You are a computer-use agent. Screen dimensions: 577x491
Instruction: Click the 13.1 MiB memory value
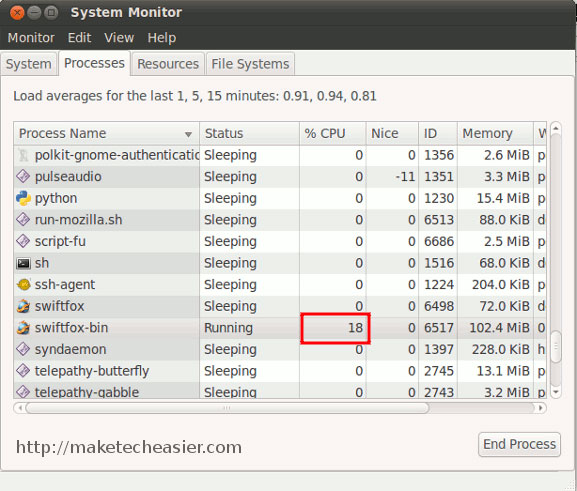pos(503,371)
